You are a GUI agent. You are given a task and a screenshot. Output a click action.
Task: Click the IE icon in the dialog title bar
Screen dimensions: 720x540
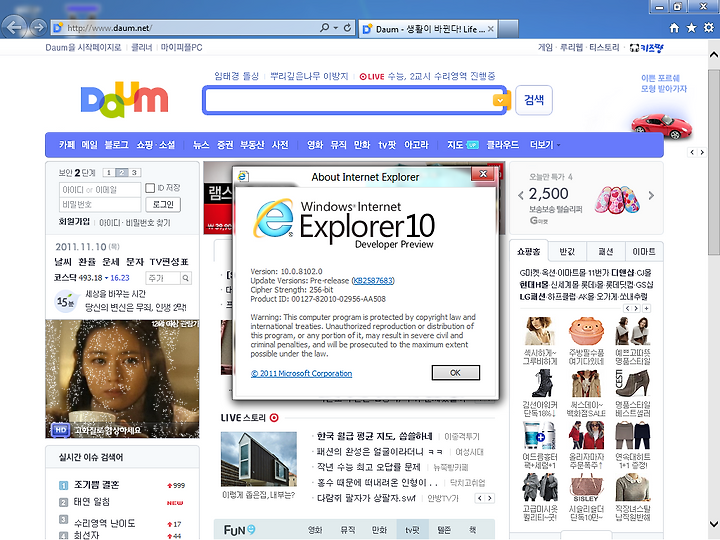coord(243,176)
